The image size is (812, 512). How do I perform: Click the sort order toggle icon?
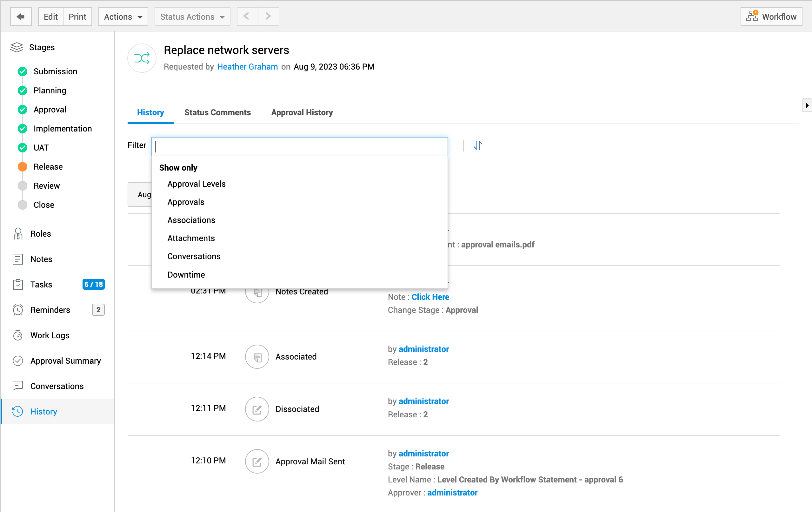click(x=477, y=145)
